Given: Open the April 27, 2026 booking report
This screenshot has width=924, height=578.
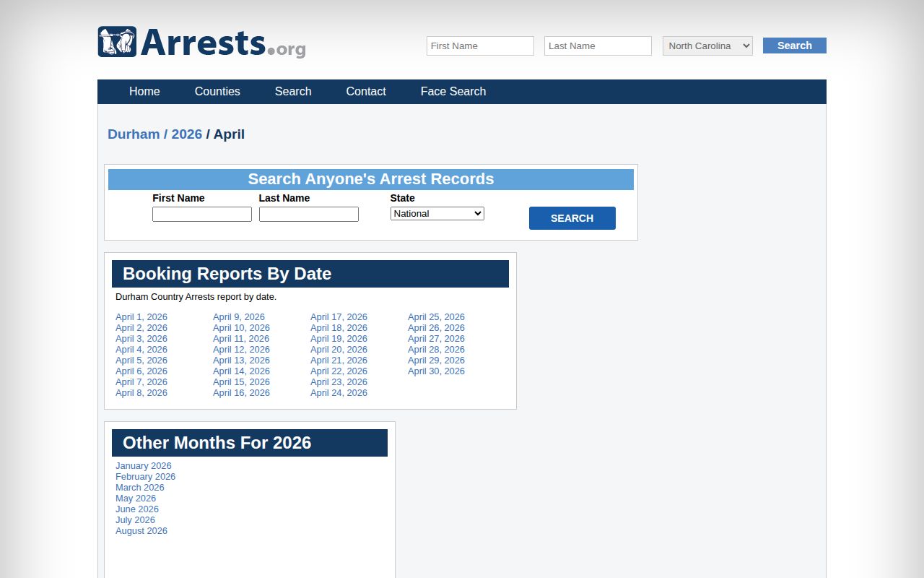Looking at the screenshot, I should pyautogui.click(x=436, y=339).
